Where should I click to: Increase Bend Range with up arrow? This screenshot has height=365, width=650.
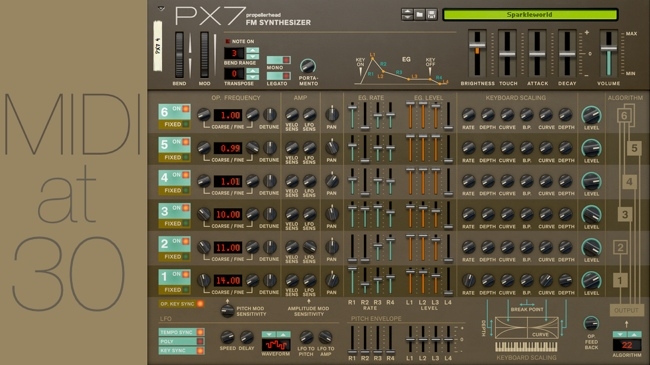(x=252, y=50)
